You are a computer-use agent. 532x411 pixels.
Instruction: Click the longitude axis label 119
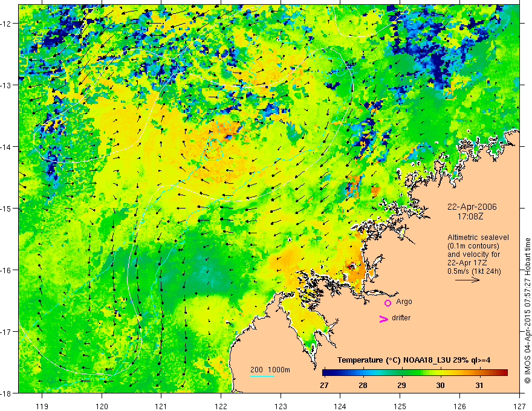tap(42, 406)
